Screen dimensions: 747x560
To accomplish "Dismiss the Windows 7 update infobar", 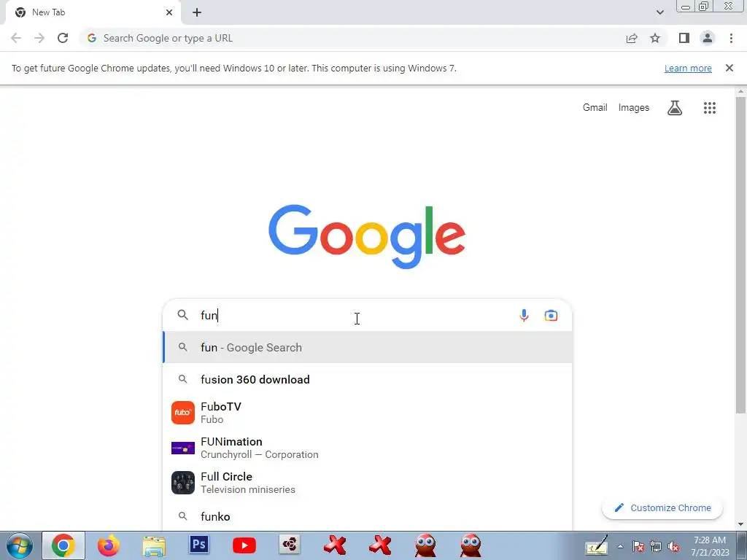I will click(729, 68).
